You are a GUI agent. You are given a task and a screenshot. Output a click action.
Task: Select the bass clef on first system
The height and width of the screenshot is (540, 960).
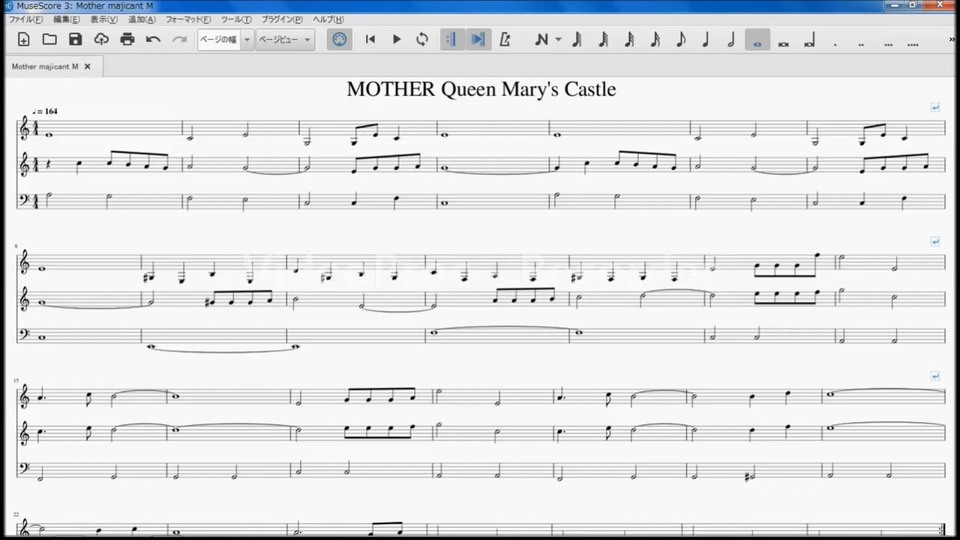[x=24, y=200]
